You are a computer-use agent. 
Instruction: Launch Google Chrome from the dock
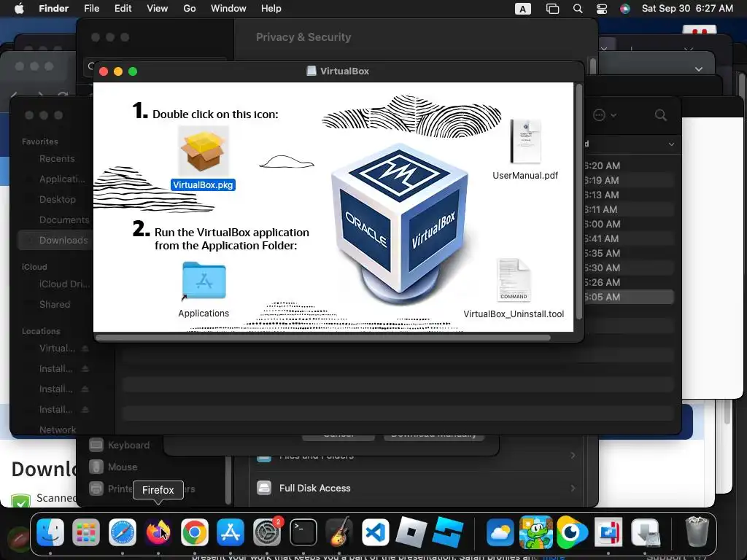[194, 532]
